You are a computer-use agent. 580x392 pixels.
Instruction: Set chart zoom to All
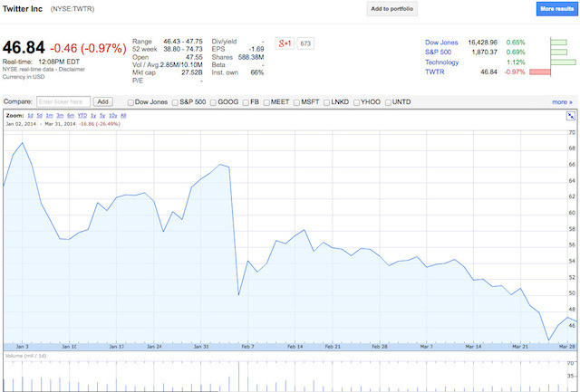tap(123, 116)
